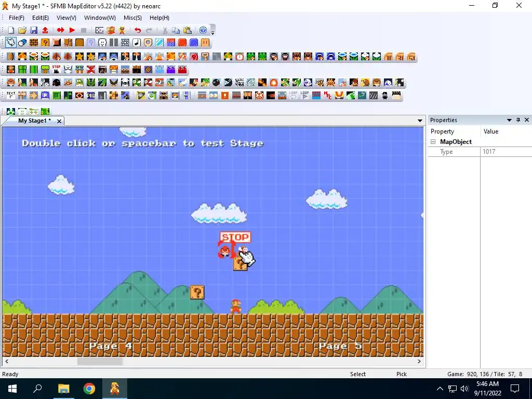Select the Chain Chomp enemy

(x=228, y=83)
